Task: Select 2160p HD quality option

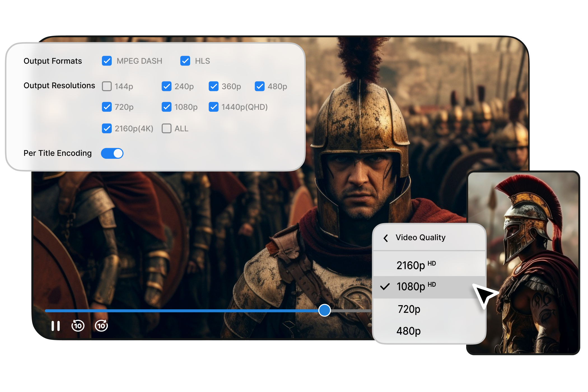Action: point(416,265)
